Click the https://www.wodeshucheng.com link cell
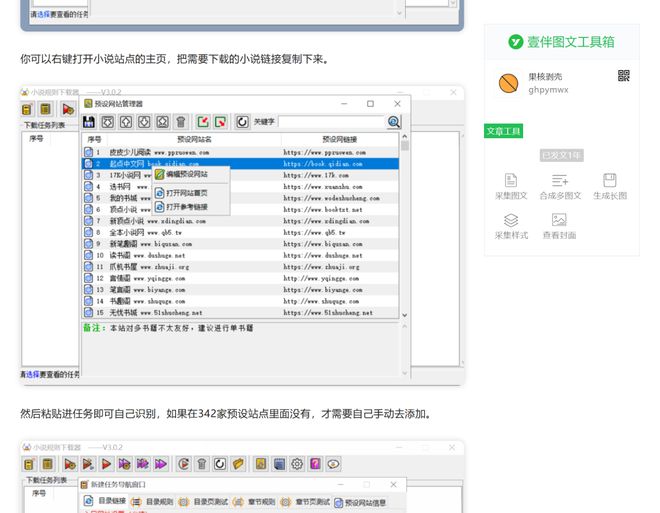Screen dimensions: 660x513 point(331,198)
